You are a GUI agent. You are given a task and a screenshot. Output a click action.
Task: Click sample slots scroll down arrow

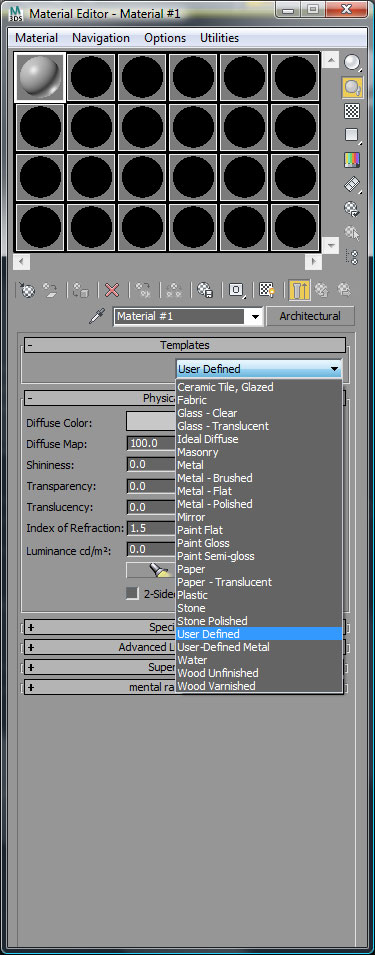coord(331,245)
